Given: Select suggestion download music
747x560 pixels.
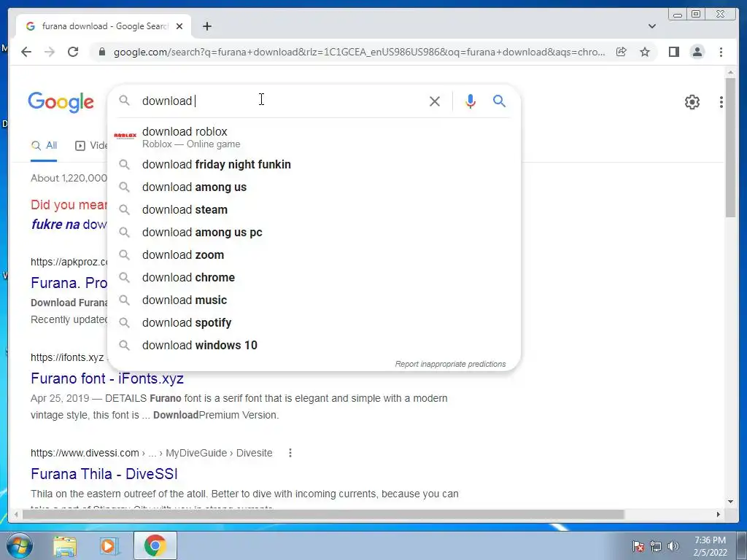Looking at the screenshot, I should coord(314,300).
